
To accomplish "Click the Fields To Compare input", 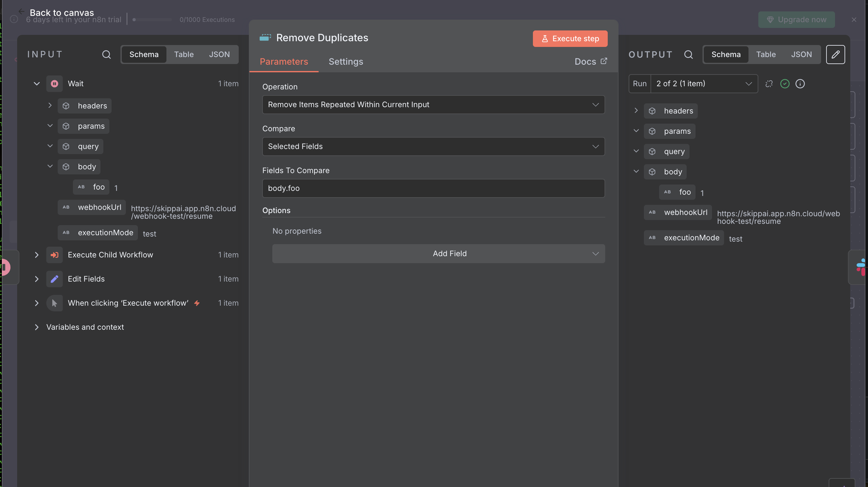I will (x=433, y=188).
